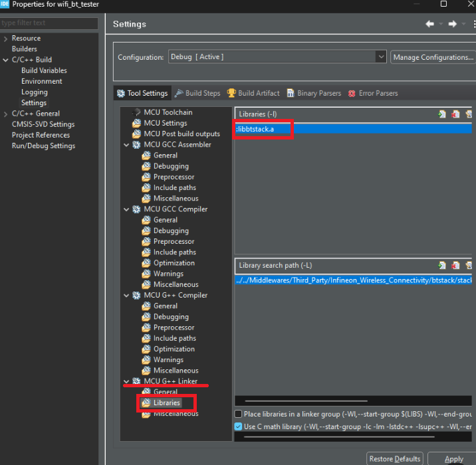
Task: Click the delete path icon in Library search path (-L)
Action: [x=455, y=266]
